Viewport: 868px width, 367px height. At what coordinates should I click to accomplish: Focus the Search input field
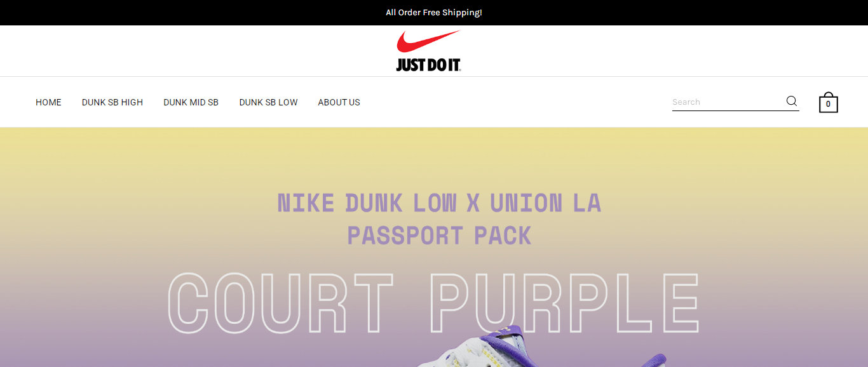728,102
